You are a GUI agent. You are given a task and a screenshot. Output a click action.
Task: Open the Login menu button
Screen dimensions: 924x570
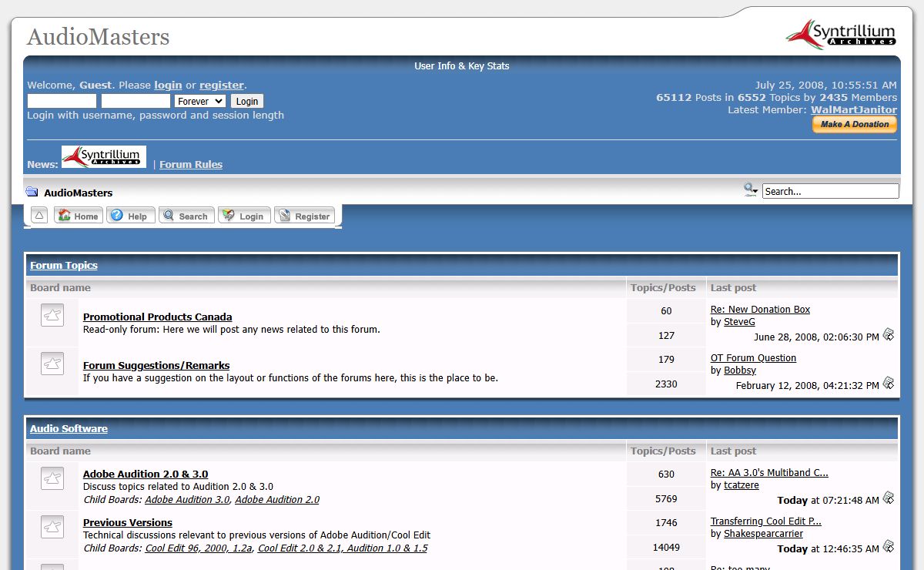244,216
